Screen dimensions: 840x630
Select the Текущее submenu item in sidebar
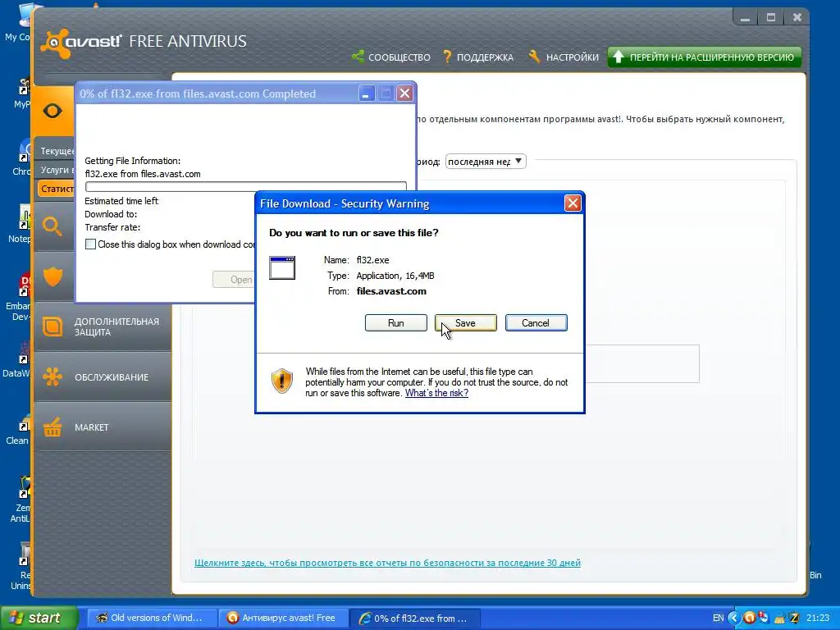[57, 151]
